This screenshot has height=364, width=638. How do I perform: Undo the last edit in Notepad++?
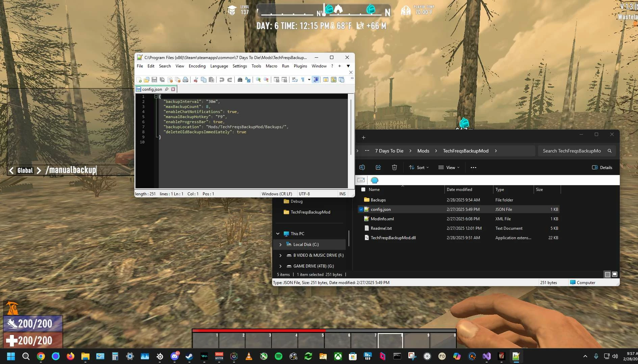tap(222, 80)
